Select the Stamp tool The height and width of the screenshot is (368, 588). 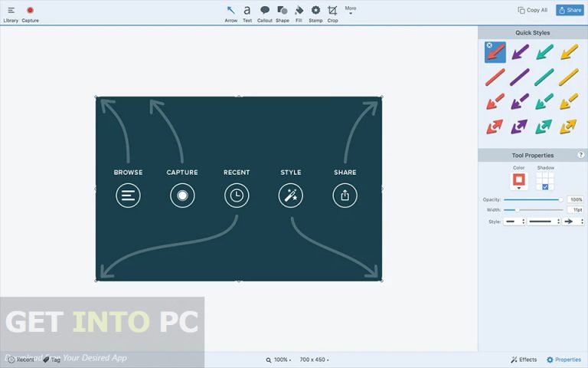click(x=315, y=15)
